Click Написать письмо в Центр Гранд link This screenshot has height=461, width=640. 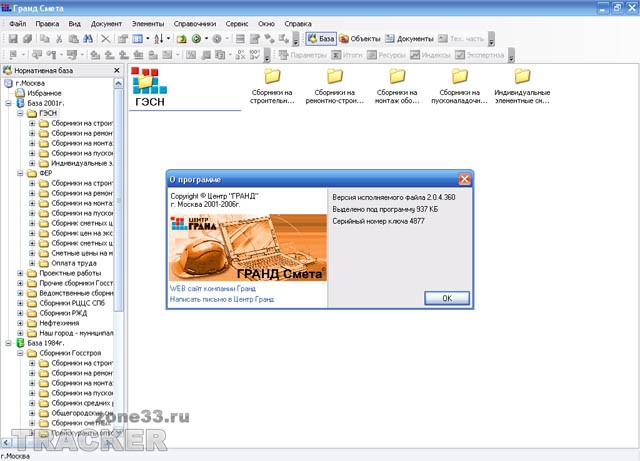pos(222,299)
